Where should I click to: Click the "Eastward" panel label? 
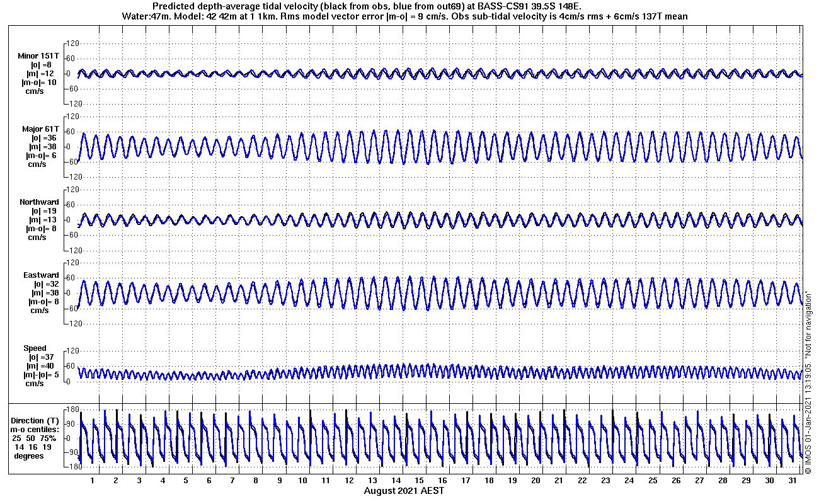[x=42, y=275]
